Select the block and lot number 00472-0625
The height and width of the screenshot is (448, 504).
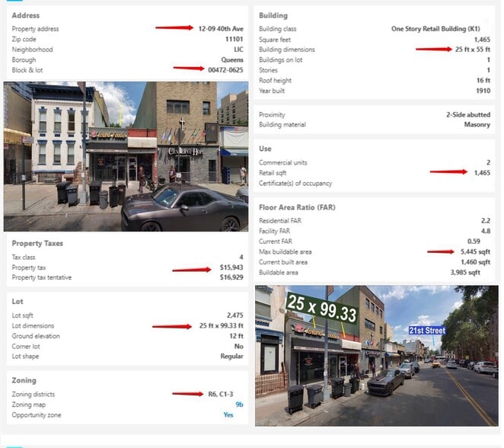coord(225,69)
